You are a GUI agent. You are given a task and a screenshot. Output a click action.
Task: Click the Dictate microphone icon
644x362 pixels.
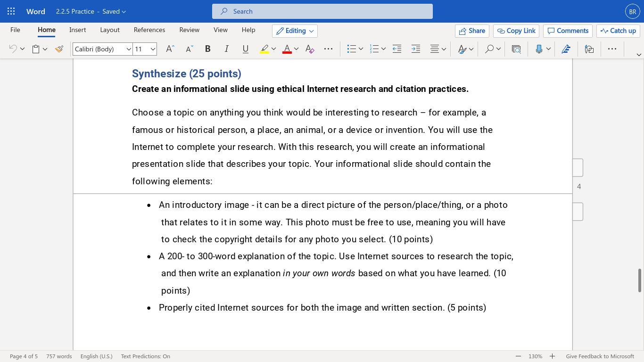point(539,49)
